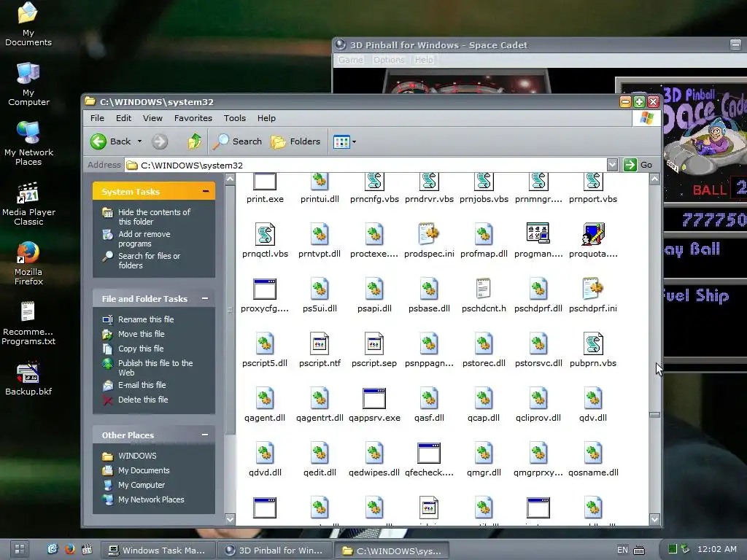
Task: Select the proquota file icon
Action: 592,234
